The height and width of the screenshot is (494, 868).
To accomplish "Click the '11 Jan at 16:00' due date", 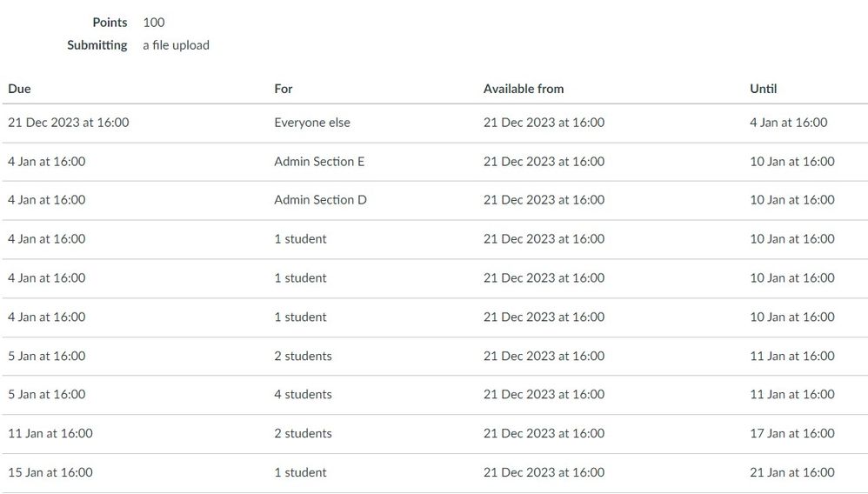I will click(x=50, y=433).
